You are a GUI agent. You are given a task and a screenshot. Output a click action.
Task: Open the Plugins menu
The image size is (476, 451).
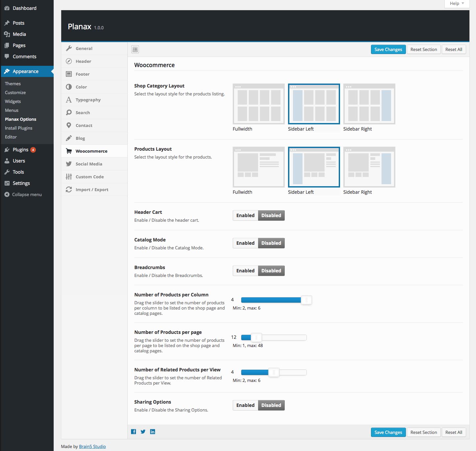coord(20,150)
